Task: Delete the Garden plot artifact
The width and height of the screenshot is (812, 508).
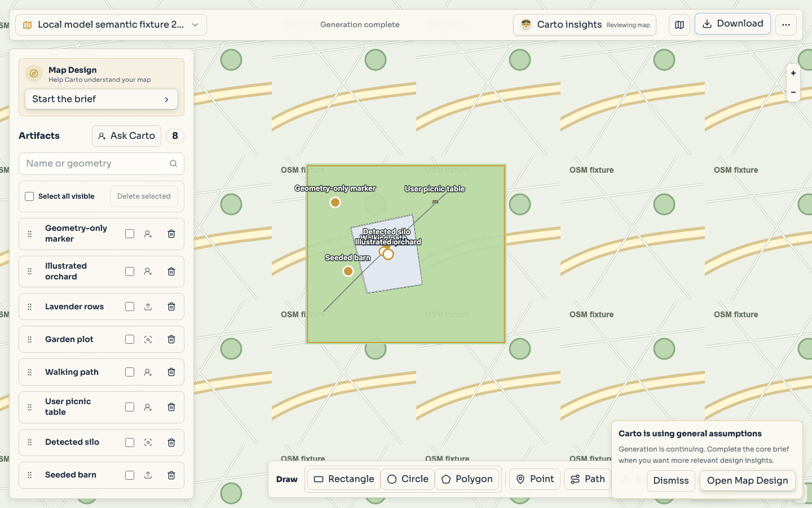Action: pyautogui.click(x=171, y=339)
